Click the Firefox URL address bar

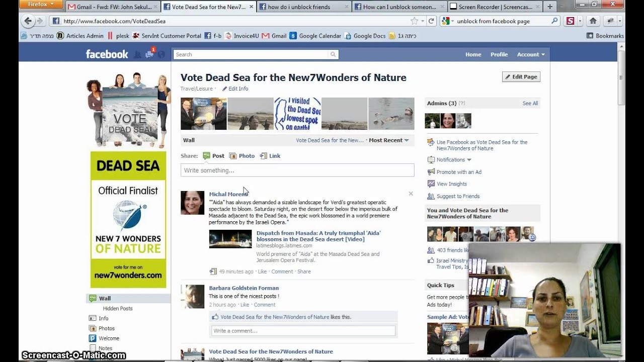(230, 21)
